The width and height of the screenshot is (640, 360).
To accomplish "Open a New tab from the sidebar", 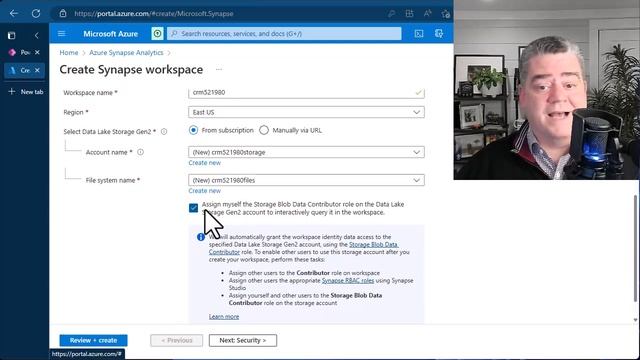I will click(25, 92).
